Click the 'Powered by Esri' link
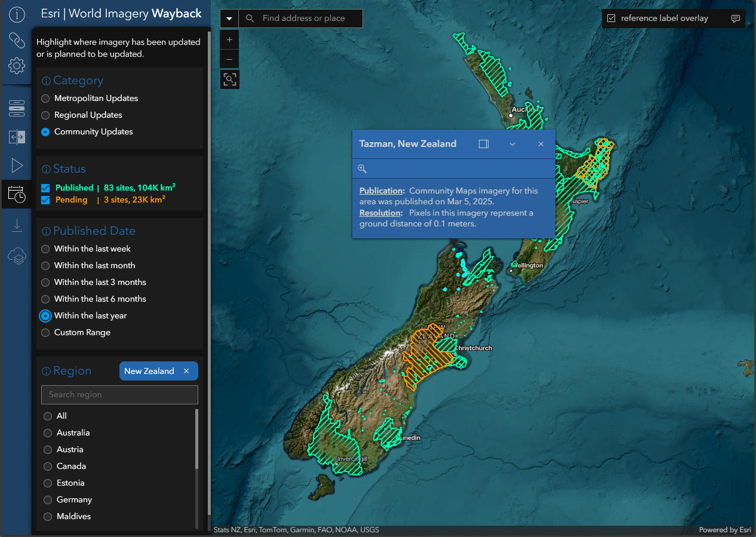This screenshot has width=756, height=537. click(725, 529)
